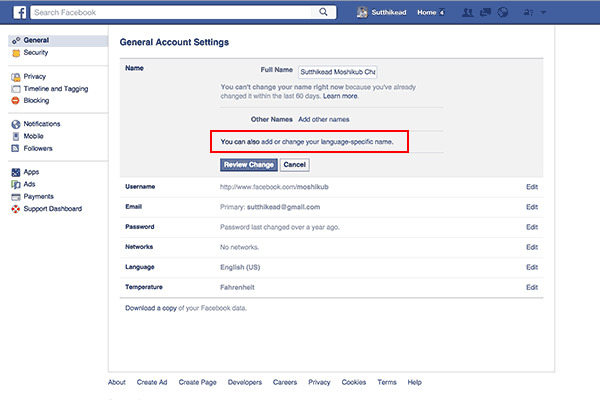Click Learn more link
600x400 pixels.
pos(341,96)
